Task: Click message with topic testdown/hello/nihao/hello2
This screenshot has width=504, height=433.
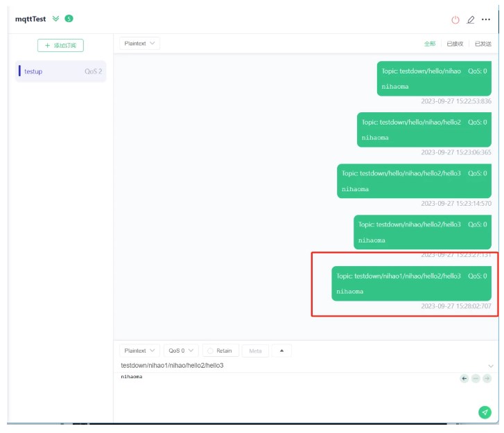Action: 424,130
